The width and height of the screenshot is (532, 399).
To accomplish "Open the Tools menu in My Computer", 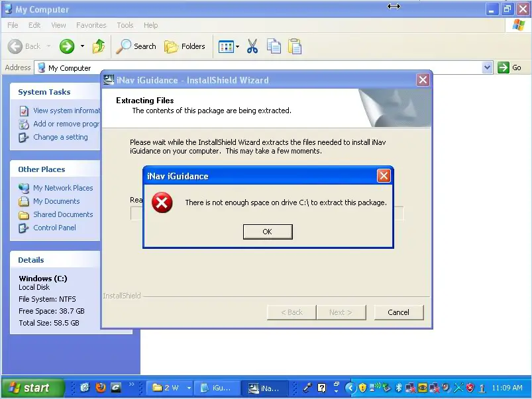I will [125, 25].
